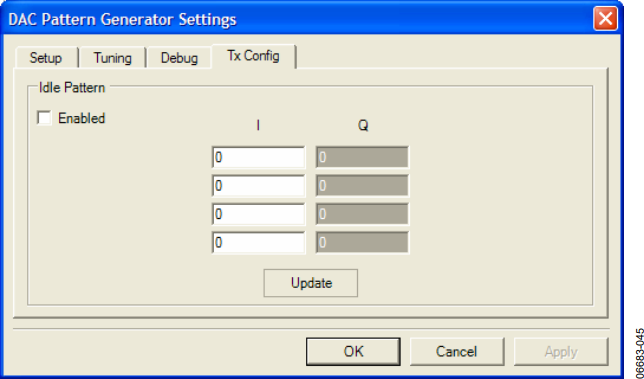Click the second I value field
Screen dimensions: 644x379
[258, 186]
